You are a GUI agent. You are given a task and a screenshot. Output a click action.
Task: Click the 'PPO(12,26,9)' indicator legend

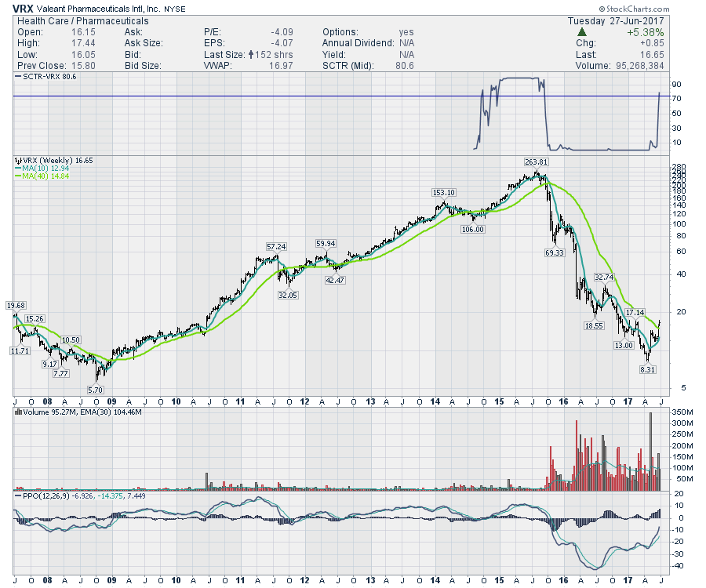point(80,495)
